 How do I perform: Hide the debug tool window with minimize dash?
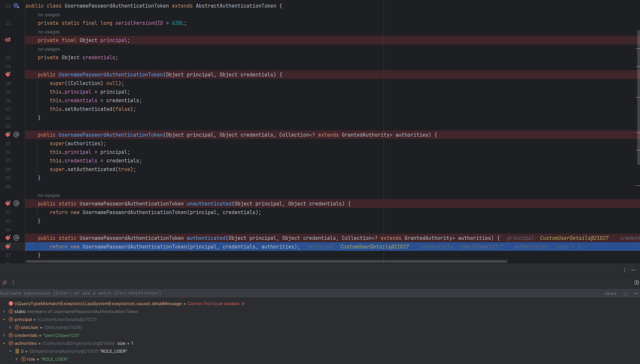[633, 270]
